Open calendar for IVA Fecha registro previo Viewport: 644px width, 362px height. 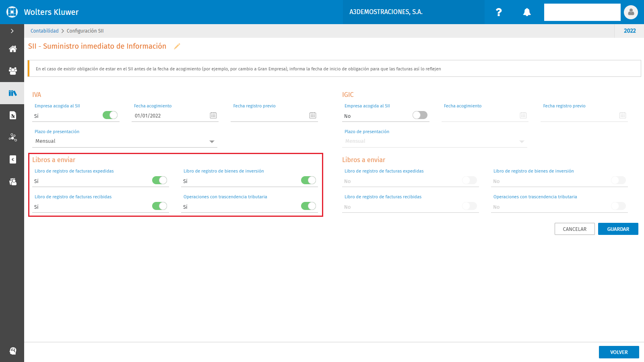(x=313, y=115)
